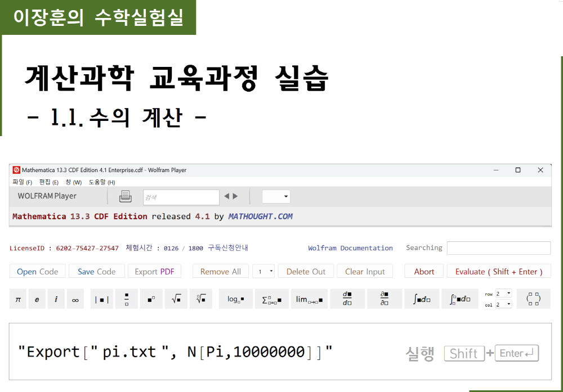This screenshot has width=563, height=392.
Task: Insert square root template
Action: coord(176,299)
